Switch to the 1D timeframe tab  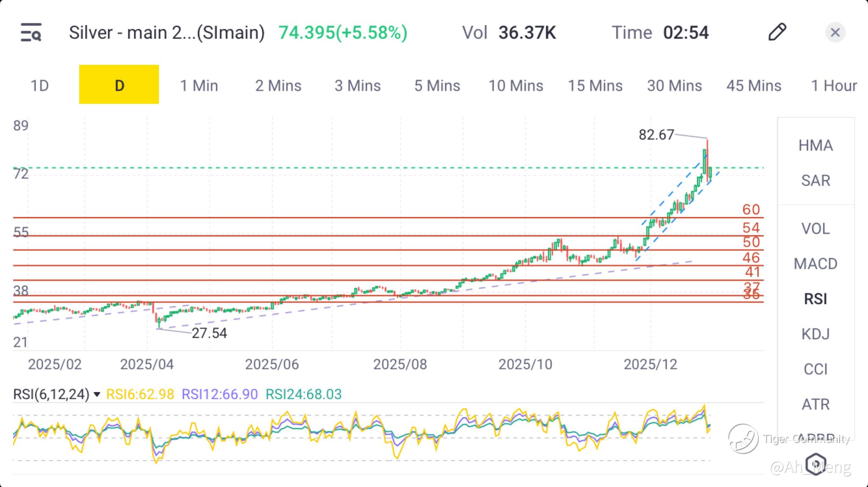[39, 86]
